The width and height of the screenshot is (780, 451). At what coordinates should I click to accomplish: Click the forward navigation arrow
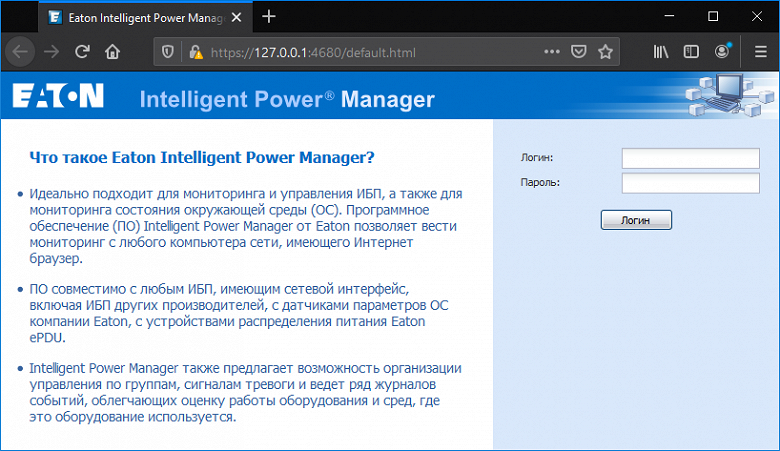52,51
